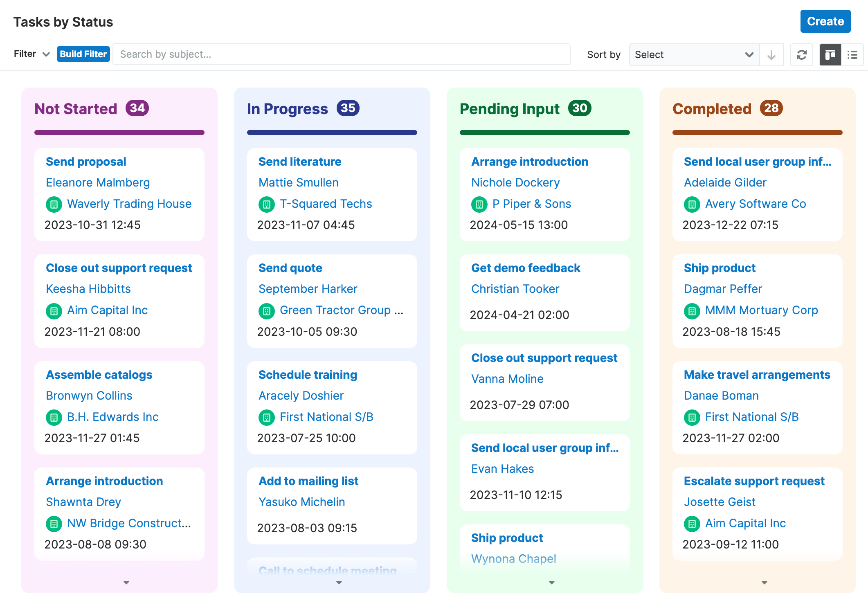Viewport: 868px width, 598px height.
Task: Click B.H. Edwards Inc account icon
Action: (54, 417)
